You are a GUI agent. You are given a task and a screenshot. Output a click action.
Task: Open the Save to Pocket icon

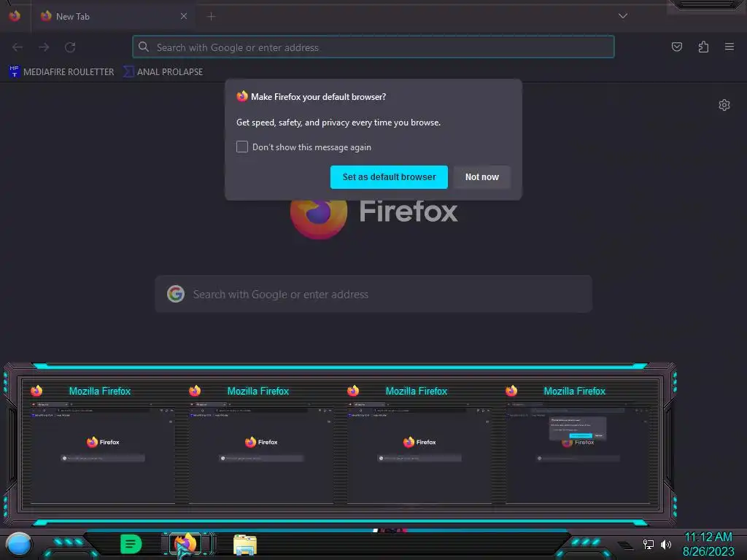(677, 47)
